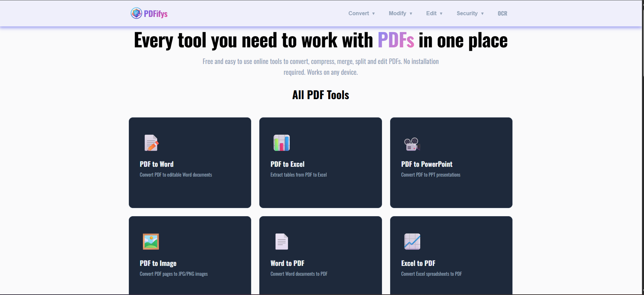Screen dimensions: 644x295
Task: Open the PDFifys home link text
Action: pos(156,14)
